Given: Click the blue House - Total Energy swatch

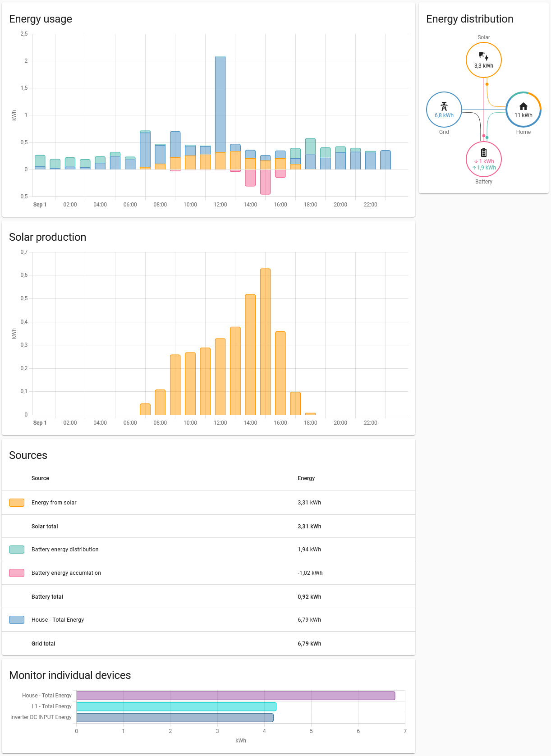Looking at the screenshot, I should coord(17,620).
